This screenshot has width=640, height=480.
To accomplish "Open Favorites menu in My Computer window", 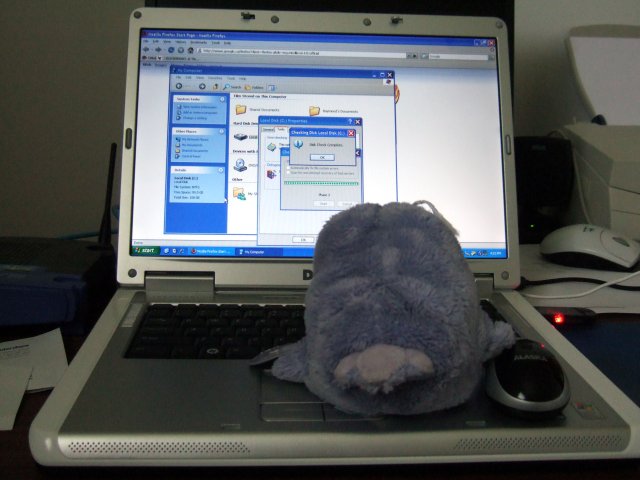I will click(x=215, y=78).
